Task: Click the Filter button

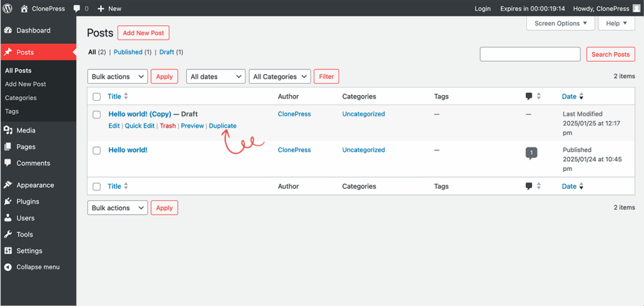Action: click(326, 77)
